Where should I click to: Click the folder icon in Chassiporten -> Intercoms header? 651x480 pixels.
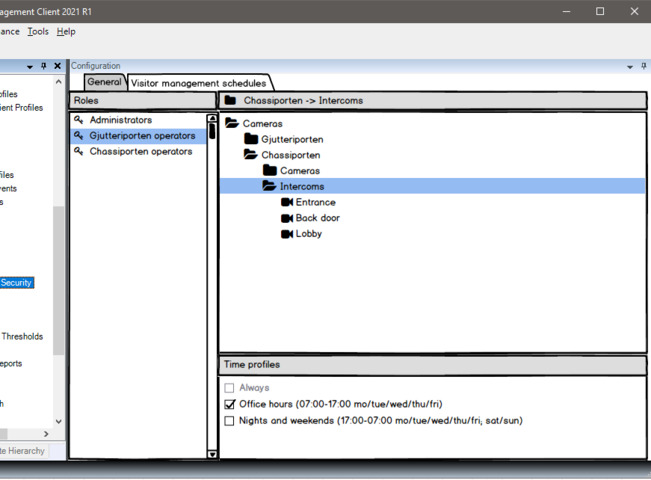click(x=230, y=101)
